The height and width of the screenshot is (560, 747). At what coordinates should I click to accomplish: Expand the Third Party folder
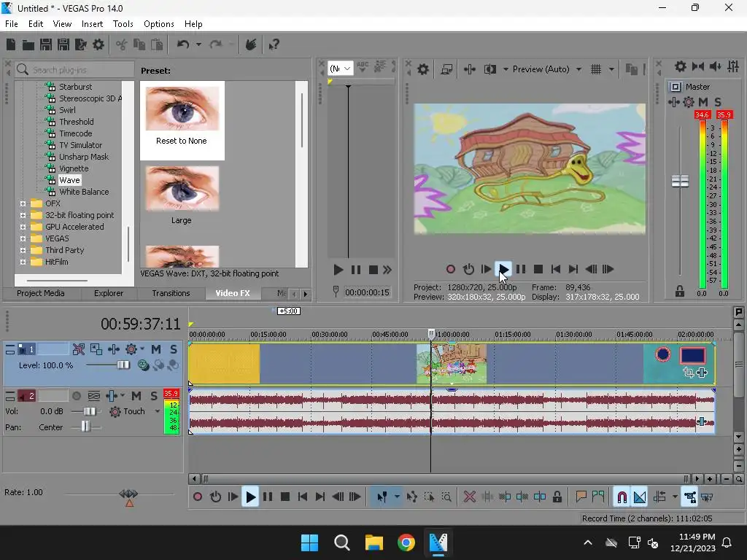(x=23, y=251)
